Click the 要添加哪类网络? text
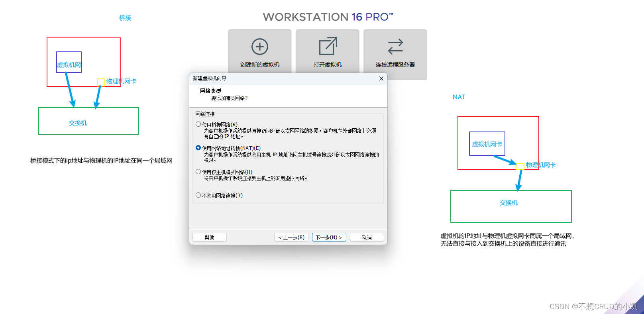The image size is (644, 314). pos(229,98)
